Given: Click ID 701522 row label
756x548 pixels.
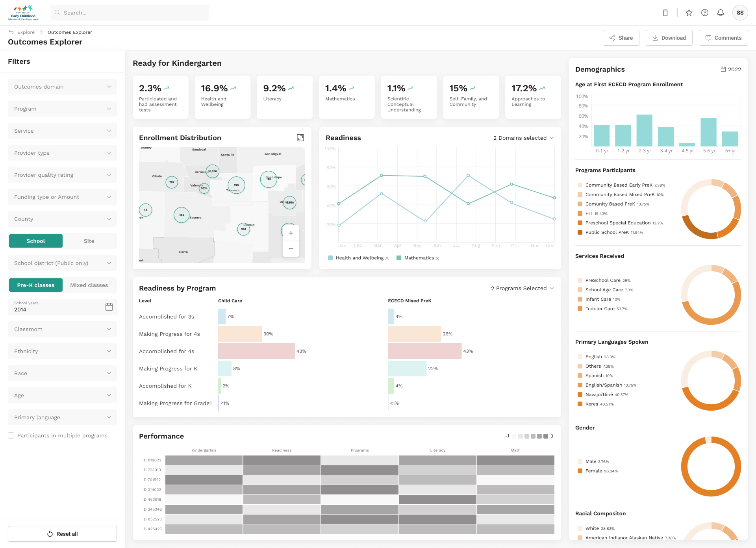Looking at the screenshot, I should (152, 480).
